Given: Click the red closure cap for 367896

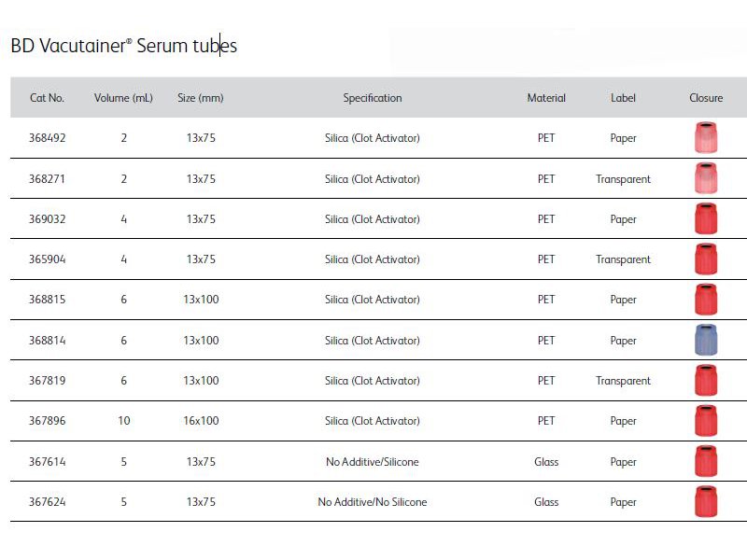Looking at the screenshot, I should (x=706, y=421).
